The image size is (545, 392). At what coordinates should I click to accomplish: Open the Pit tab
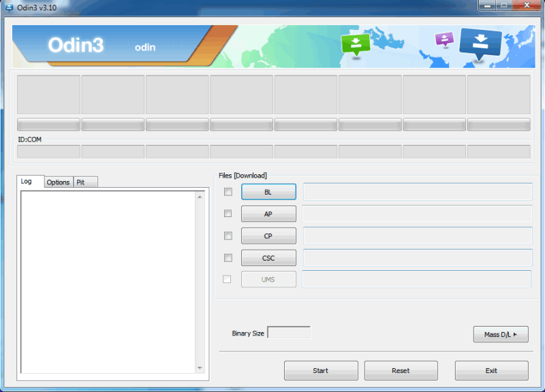tap(86, 182)
